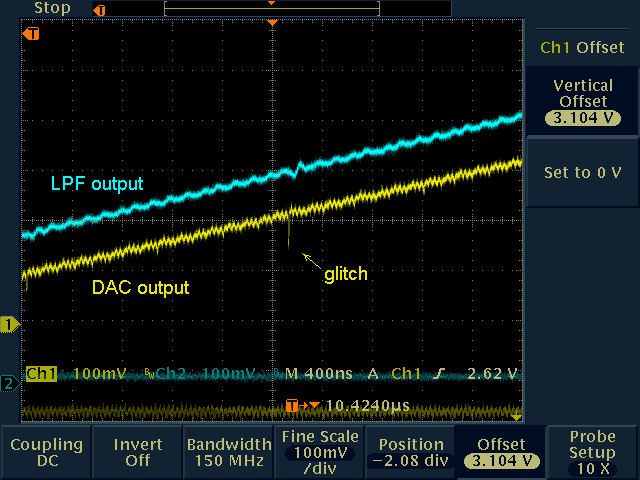640x480 pixels.
Task: Click the Ch2 ground reference marker
Action: [x=9, y=384]
